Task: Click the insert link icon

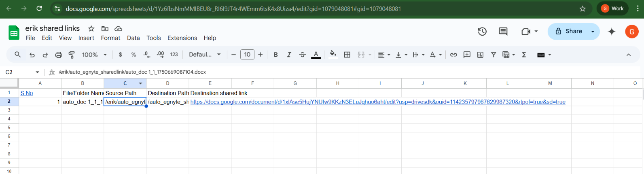Action: tap(453, 55)
